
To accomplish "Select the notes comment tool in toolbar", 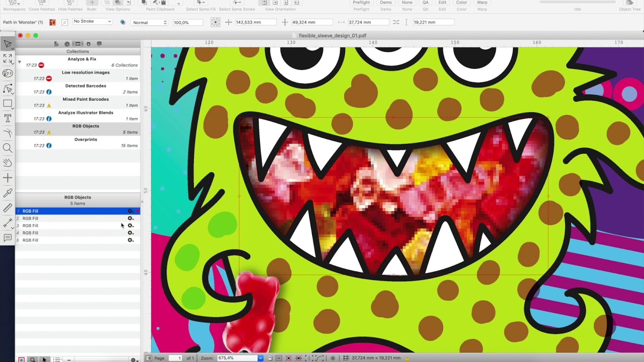I will (8, 238).
